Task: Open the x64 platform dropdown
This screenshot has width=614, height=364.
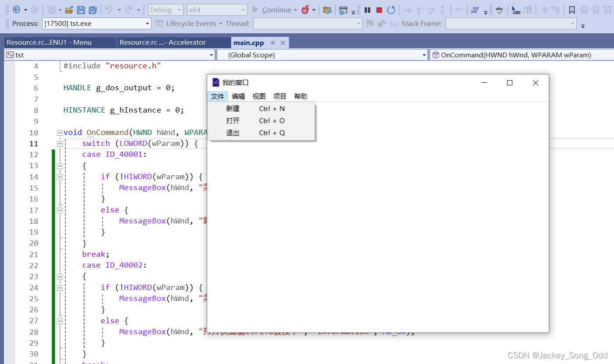Action: [217, 10]
